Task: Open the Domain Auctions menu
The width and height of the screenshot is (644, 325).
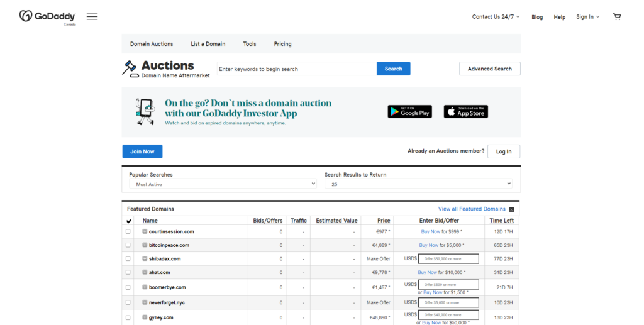Action: click(152, 44)
